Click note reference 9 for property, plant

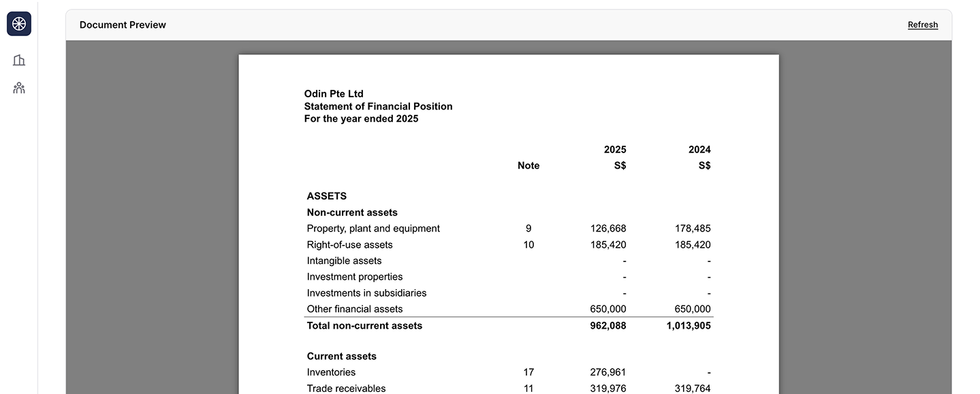[528, 229]
